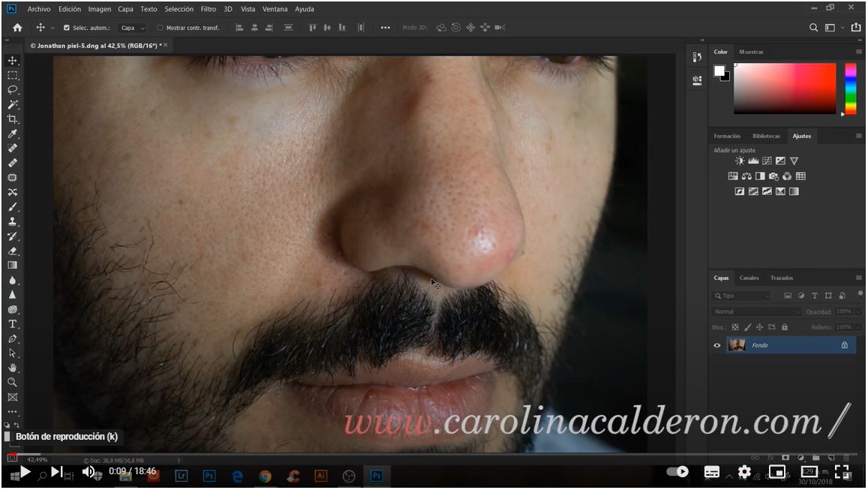Open the History panel icon
The image size is (868, 490).
697,57
